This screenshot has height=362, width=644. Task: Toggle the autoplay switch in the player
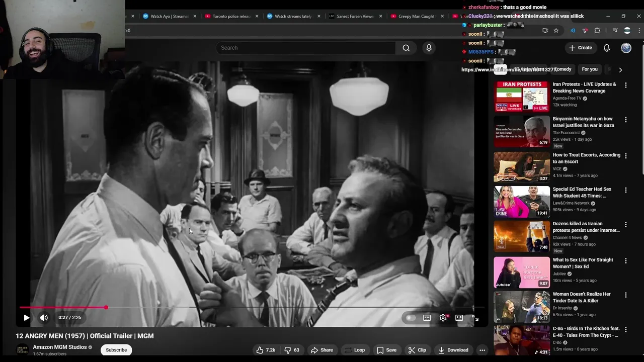point(411,318)
